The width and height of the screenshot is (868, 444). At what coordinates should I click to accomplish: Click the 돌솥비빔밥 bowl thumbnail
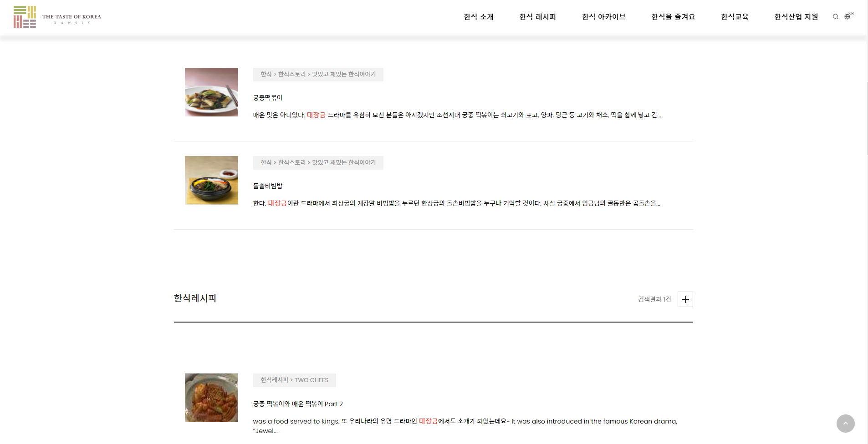(x=211, y=180)
